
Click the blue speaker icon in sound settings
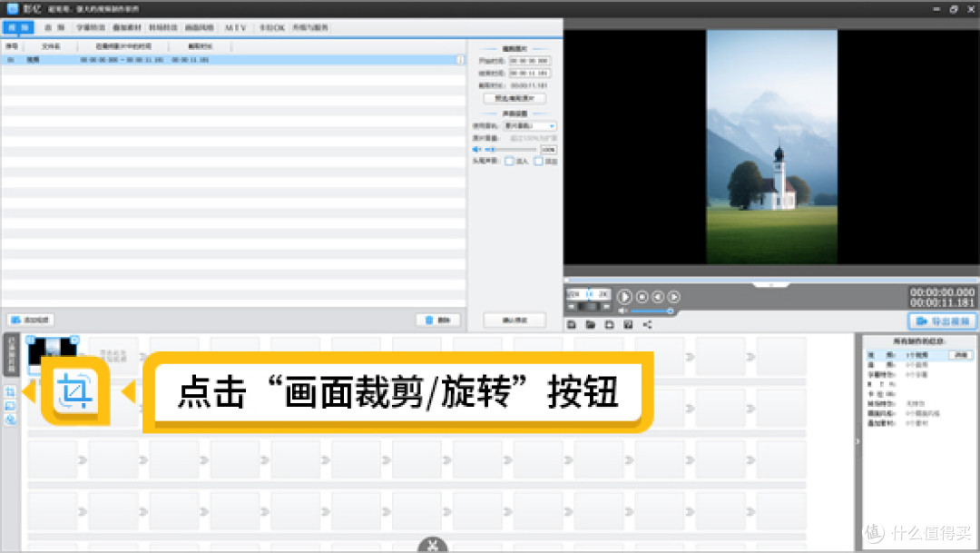[477, 150]
